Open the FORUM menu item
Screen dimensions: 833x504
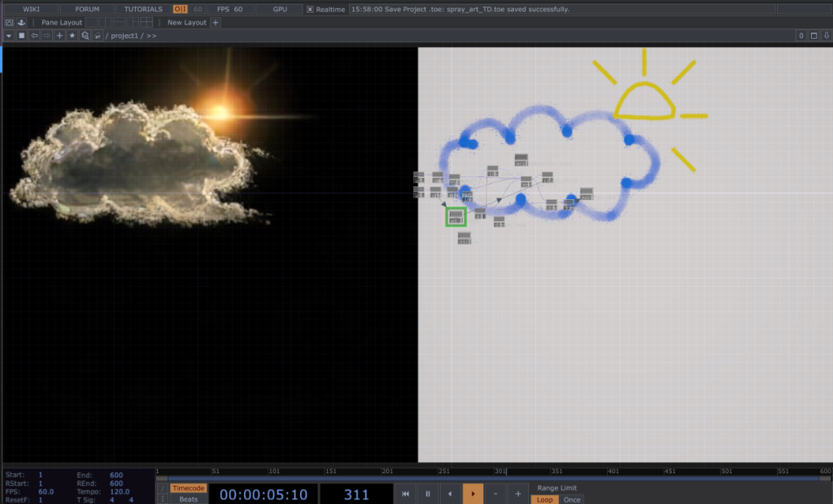click(x=87, y=9)
